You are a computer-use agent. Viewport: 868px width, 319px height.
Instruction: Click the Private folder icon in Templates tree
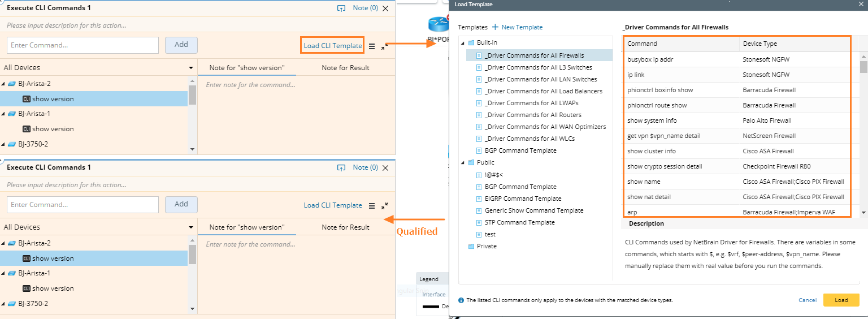[471, 246]
